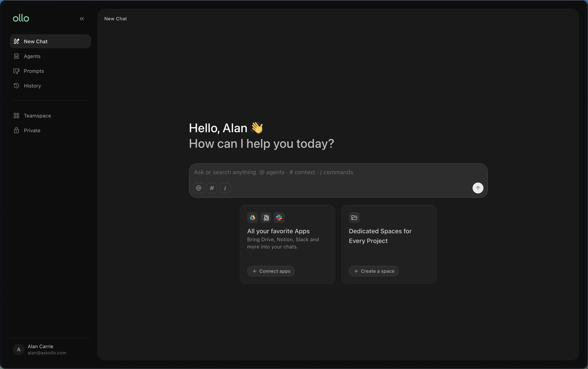This screenshot has height=369, width=588.
Task: Click the History clock icon
Action: pos(17,86)
